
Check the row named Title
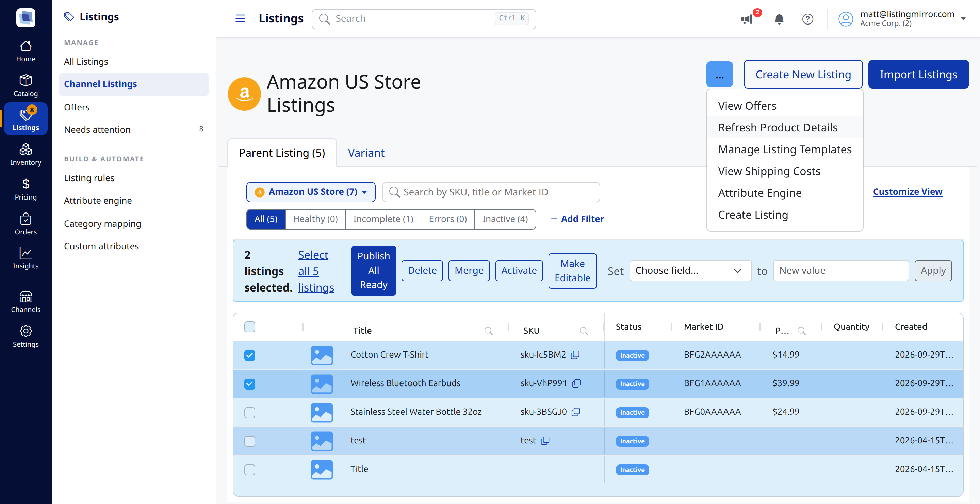point(249,469)
